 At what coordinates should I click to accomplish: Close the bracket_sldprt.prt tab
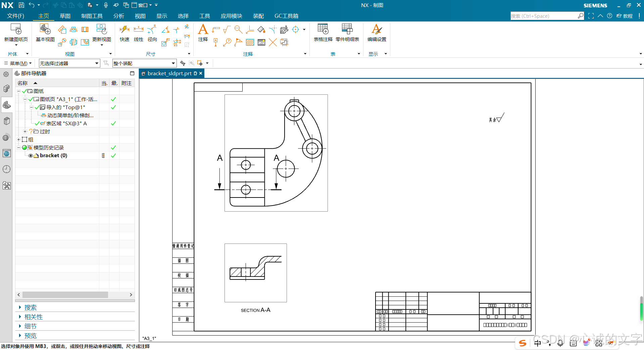201,73
